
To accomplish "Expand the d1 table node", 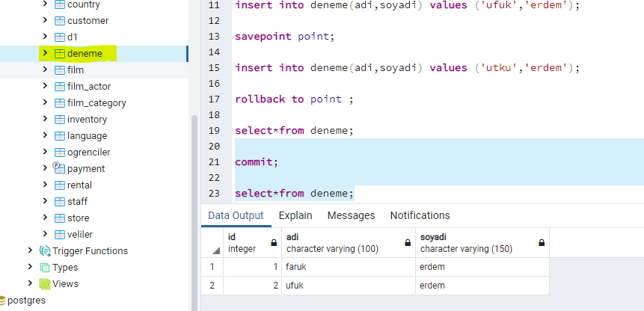I will [x=45, y=37].
